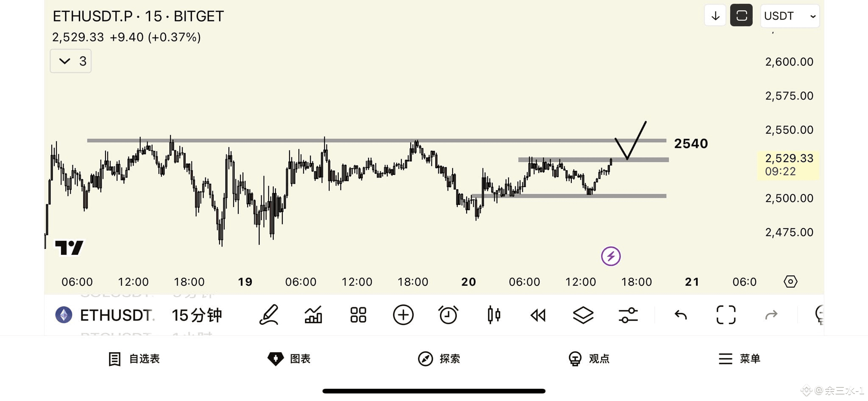This screenshot has width=868, height=401.
Task: Create an alert with the alarm clock icon
Action: 448,315
